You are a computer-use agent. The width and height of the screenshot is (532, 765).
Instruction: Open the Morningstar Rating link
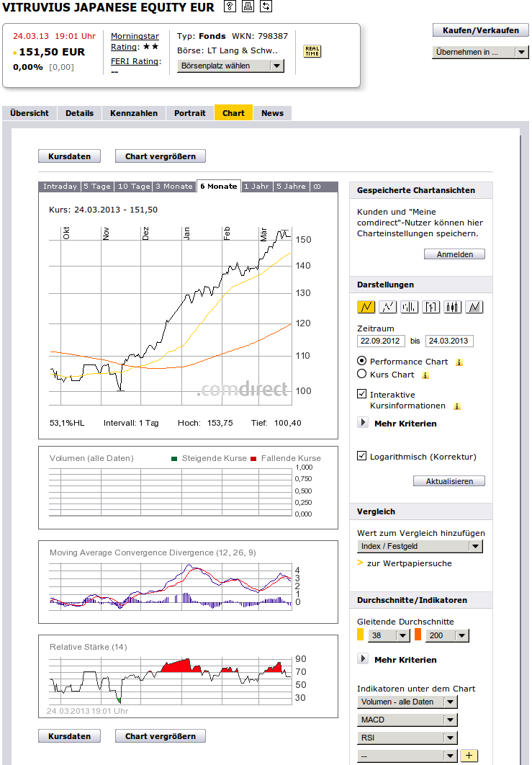pyautogui.click(x=135, y=42)
